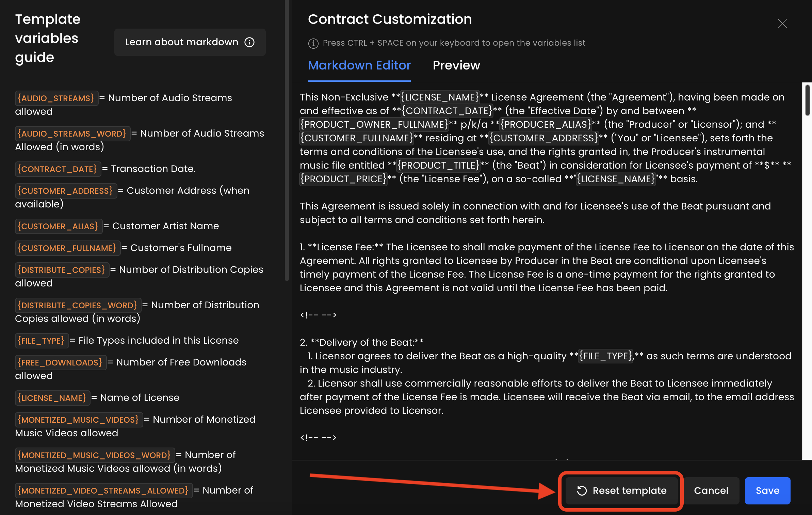This screenshot has height=515, width=812.
Task: Click the close X icon of Contract Customization
Action: (x=782, y=24)
